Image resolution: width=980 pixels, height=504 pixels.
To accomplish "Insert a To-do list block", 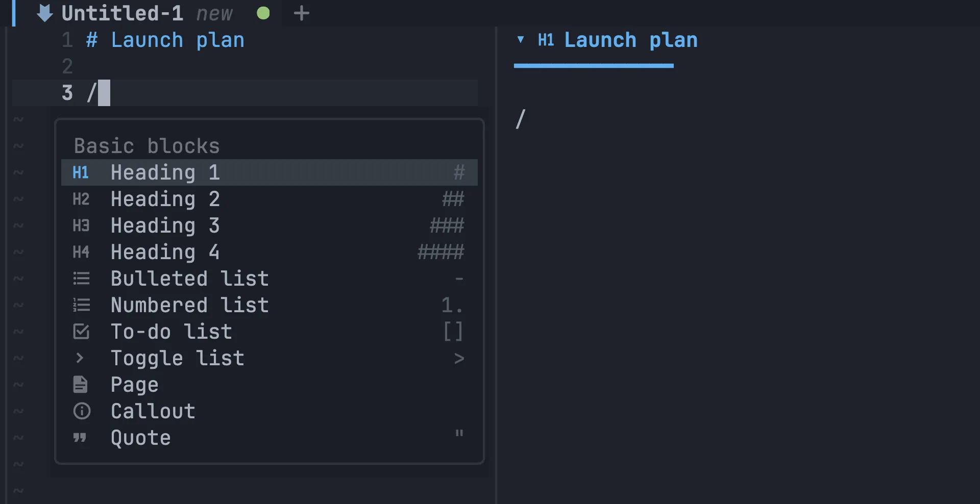I will tap(269, 332).
